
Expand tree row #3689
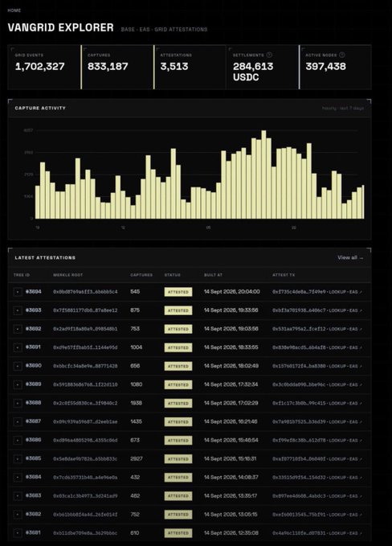(x=18, y=384)
